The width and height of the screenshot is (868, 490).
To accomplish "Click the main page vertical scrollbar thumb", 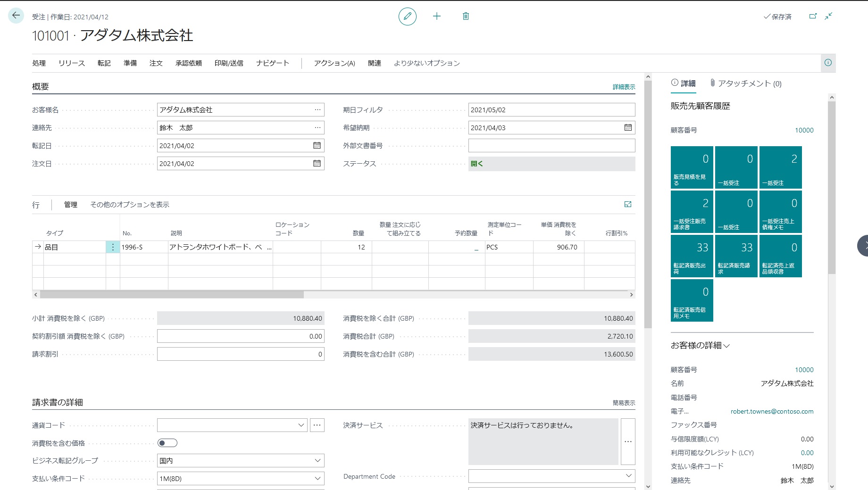I will [x=648, y=204].
